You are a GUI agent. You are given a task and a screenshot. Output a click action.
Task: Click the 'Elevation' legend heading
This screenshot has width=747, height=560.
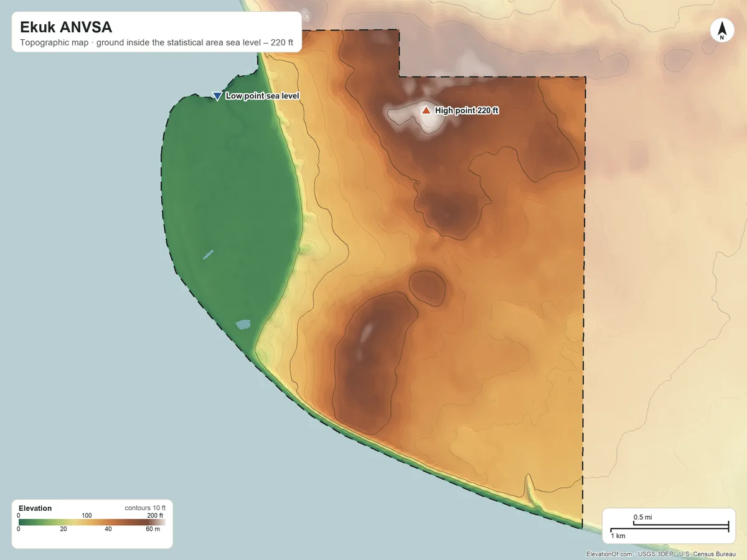pyautogui.click(x=35, y=508)
